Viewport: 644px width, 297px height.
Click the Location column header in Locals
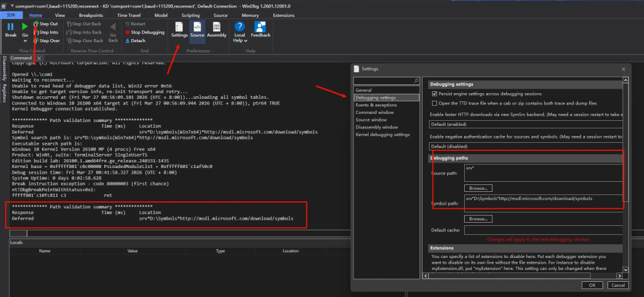(x=291, y=251)
